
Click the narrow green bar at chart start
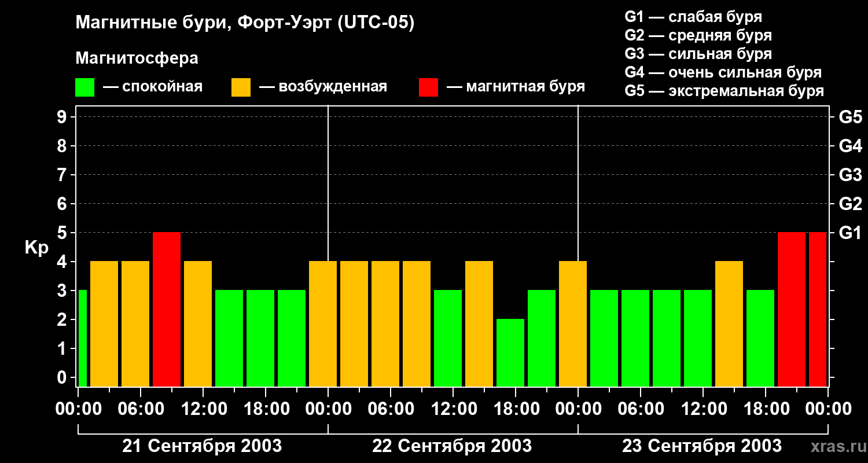coord(82,338)
